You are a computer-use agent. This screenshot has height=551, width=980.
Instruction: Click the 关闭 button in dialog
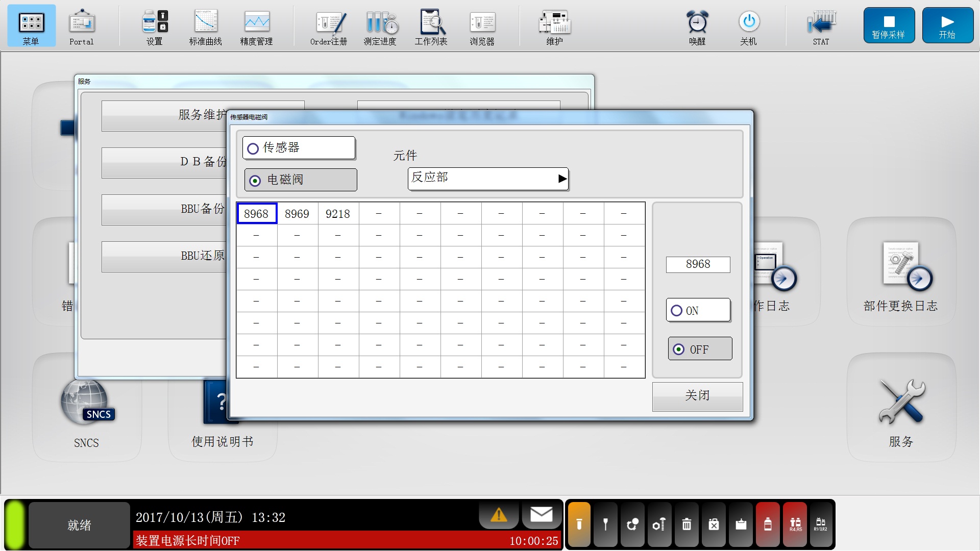pos(697,396)
